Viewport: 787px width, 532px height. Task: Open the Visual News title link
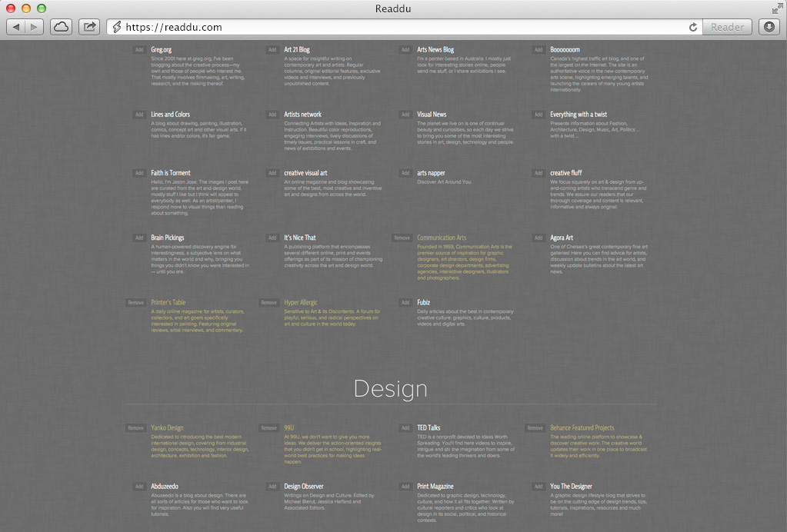pos(432,115)
